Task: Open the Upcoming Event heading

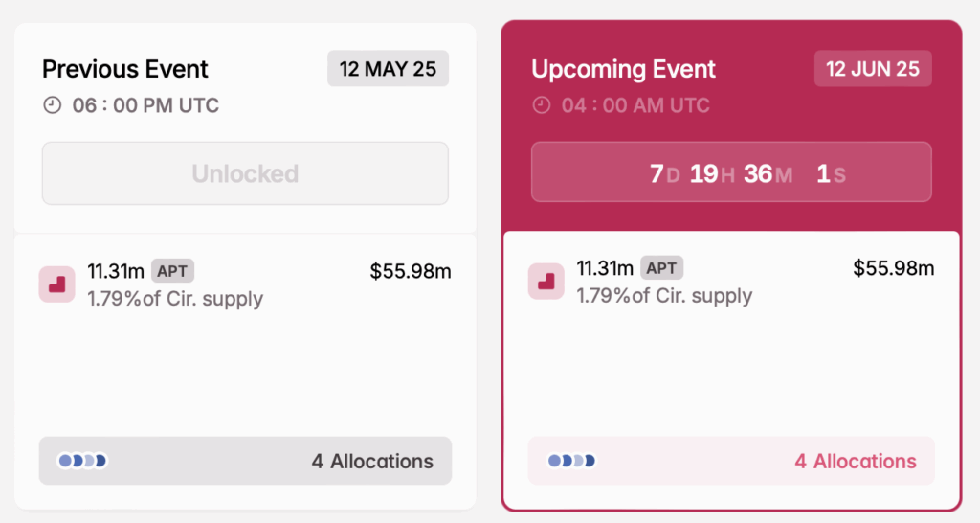Action: pos(623,69)
